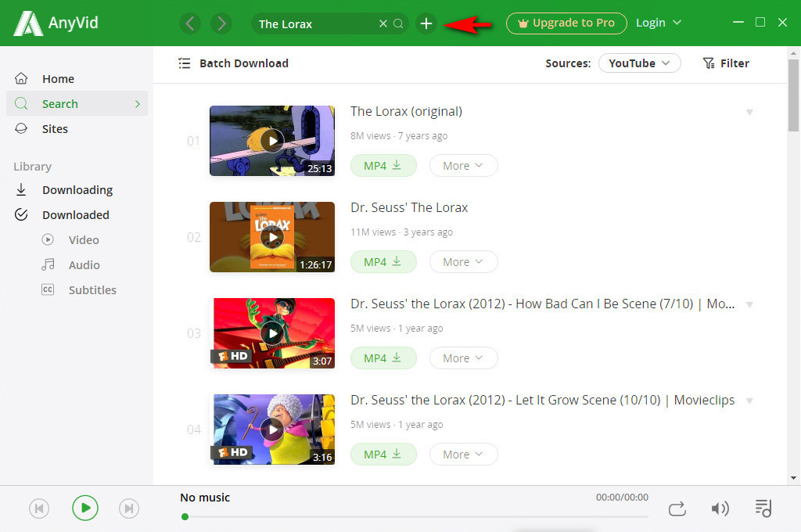Add a new tab with the plus button
Image resolution: width=801 pixels, height=532 pixels.
point(426,23)
